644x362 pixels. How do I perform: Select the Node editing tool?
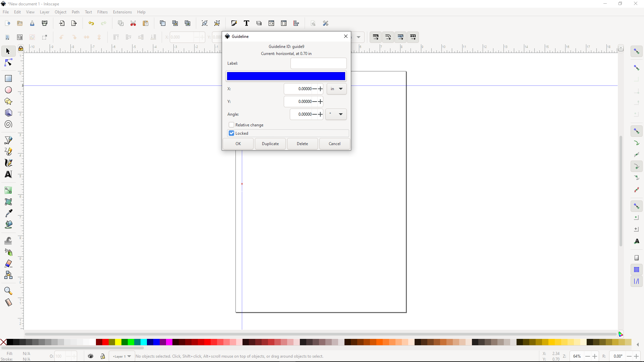[8, 63]
